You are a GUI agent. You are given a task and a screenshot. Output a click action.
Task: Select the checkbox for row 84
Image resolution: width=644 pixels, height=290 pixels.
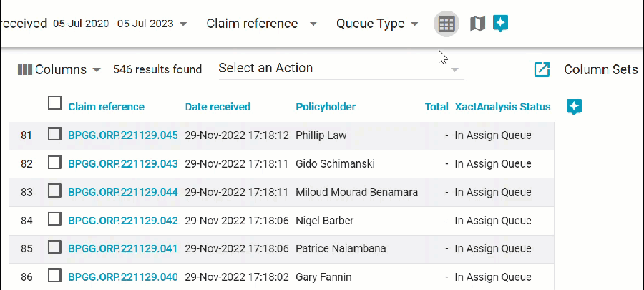click(x=54, y=220)
